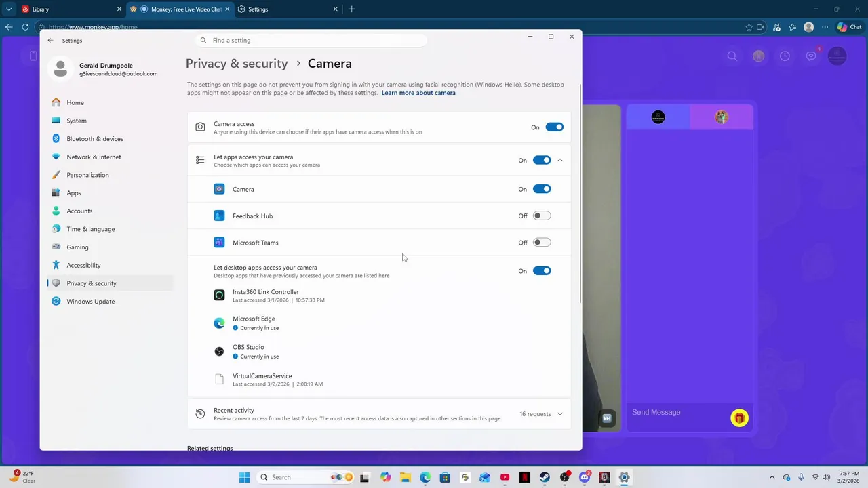Switch to Monkey Free Live Video Chat tab
This screenshot has height=488, width=868.
180,9
